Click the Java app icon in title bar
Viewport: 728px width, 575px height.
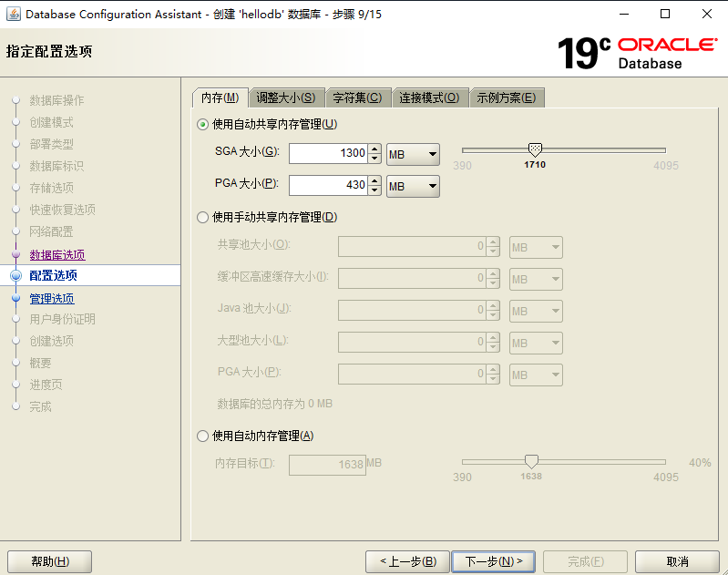pos(13,14)
